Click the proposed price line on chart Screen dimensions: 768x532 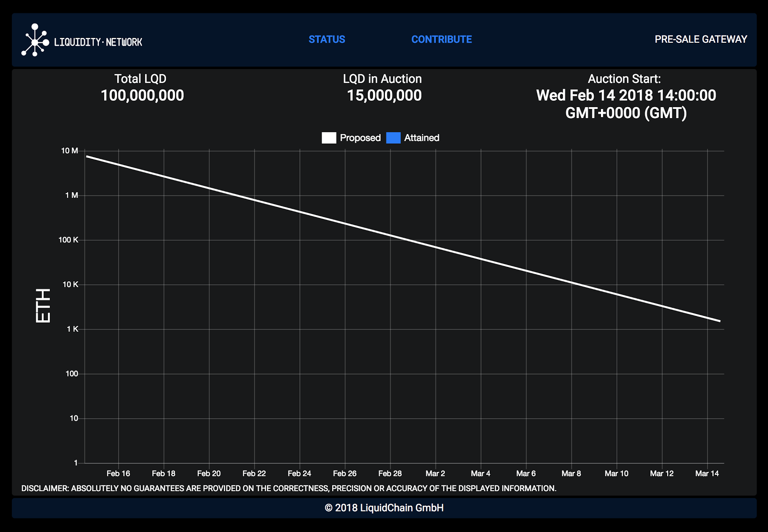coord(403,239)
